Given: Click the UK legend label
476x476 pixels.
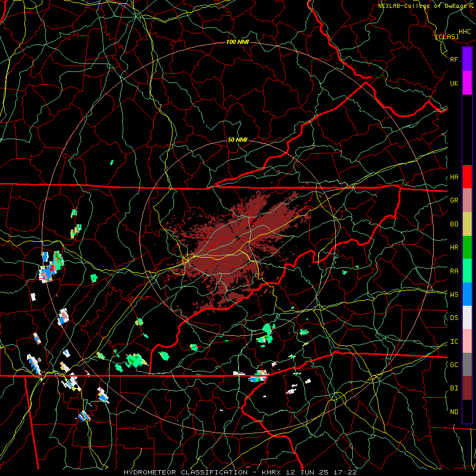Looking at the screenshot, I should 454,84.
